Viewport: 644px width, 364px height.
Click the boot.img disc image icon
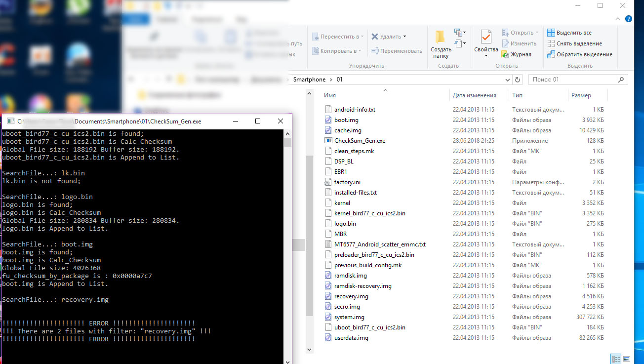(329, 120)
